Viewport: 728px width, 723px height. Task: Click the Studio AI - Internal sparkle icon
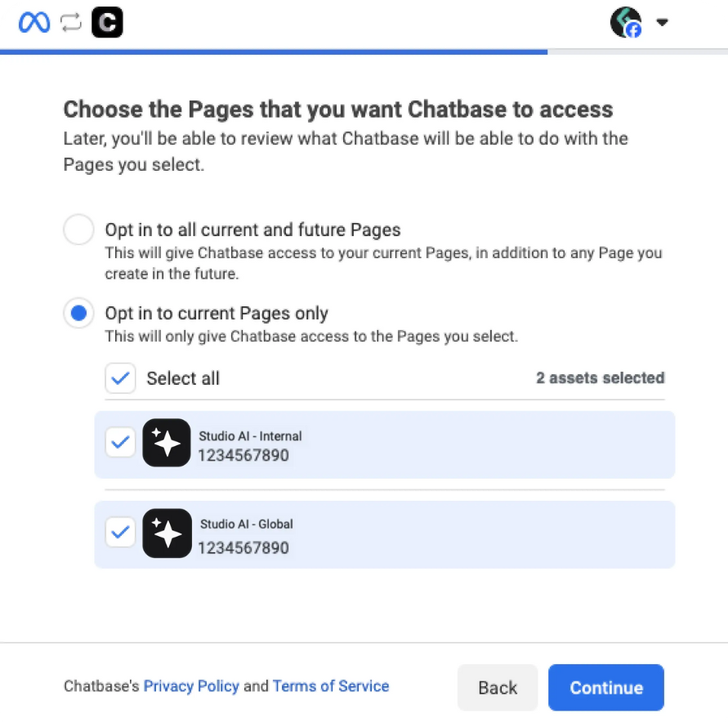[167, 443]
